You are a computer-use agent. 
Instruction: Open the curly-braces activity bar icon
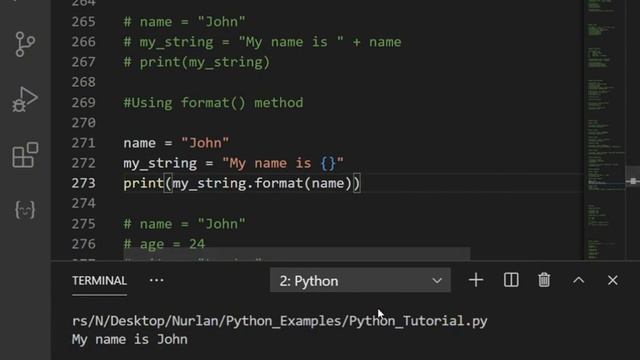click(x=25, y=210)
